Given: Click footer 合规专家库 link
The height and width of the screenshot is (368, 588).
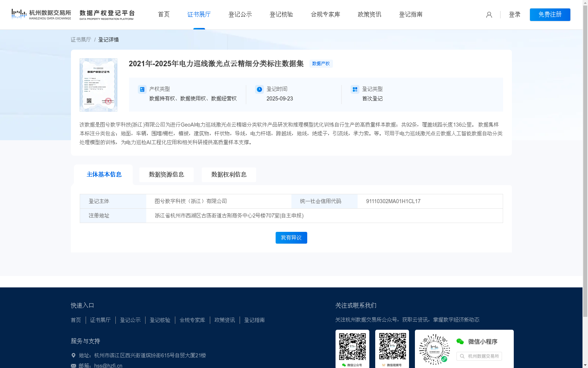Looking at the screenshot, I should (x=192, y=320).
